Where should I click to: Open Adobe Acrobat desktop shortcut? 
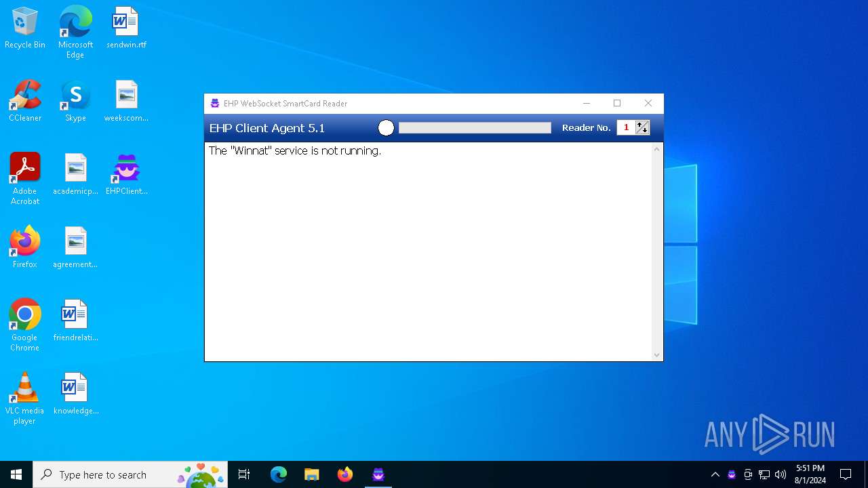25,179
